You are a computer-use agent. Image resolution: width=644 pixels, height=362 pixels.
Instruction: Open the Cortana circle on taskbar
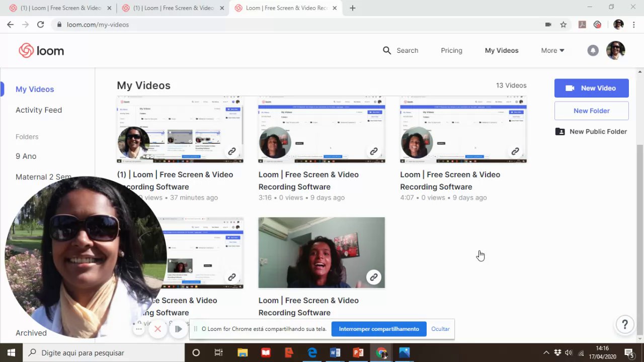click(x=196, y=352)
